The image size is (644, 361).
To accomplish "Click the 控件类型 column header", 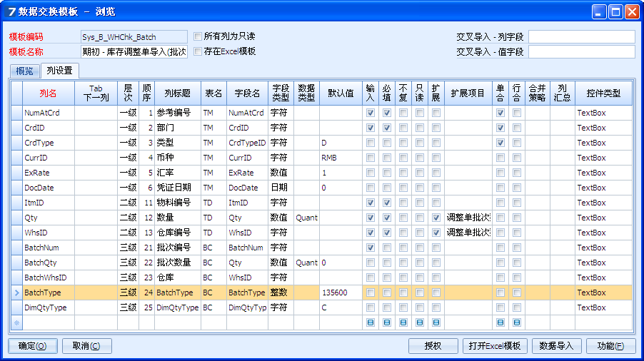I will [x=603, y=93].
